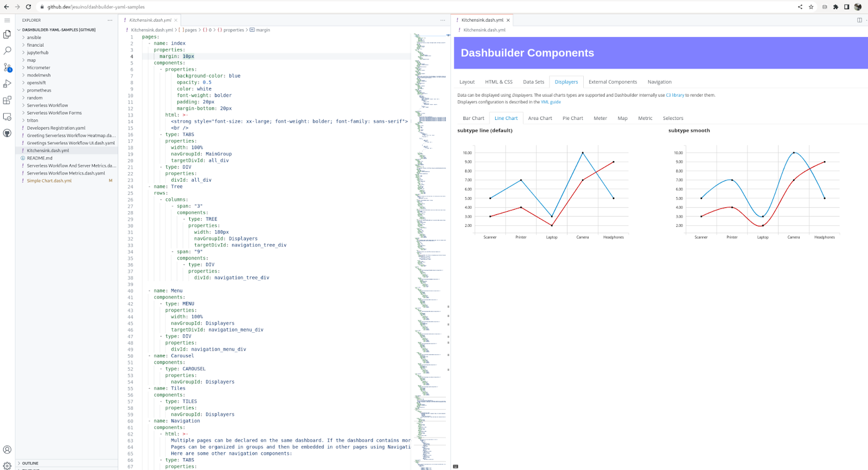
Task: Reload the browser page
Action: click(28, 7)
